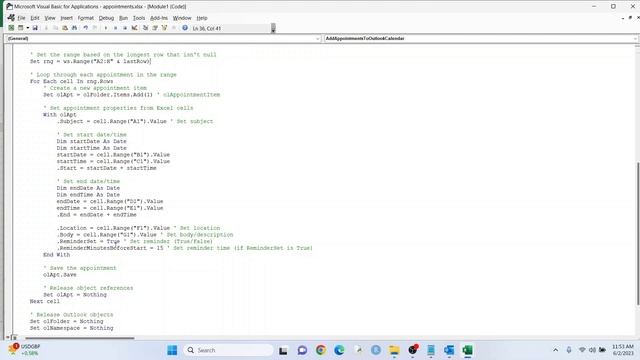Expand the AddAppointmentsToOutlookCalendar procedure dropdown

click(636, 38)
